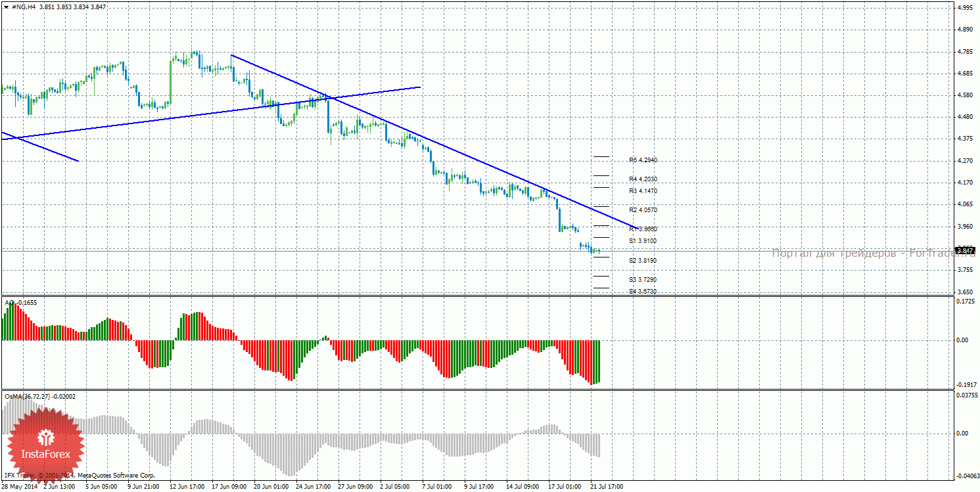
Task: Click the current price tag 3.847
Action: (x=966, y=250)
